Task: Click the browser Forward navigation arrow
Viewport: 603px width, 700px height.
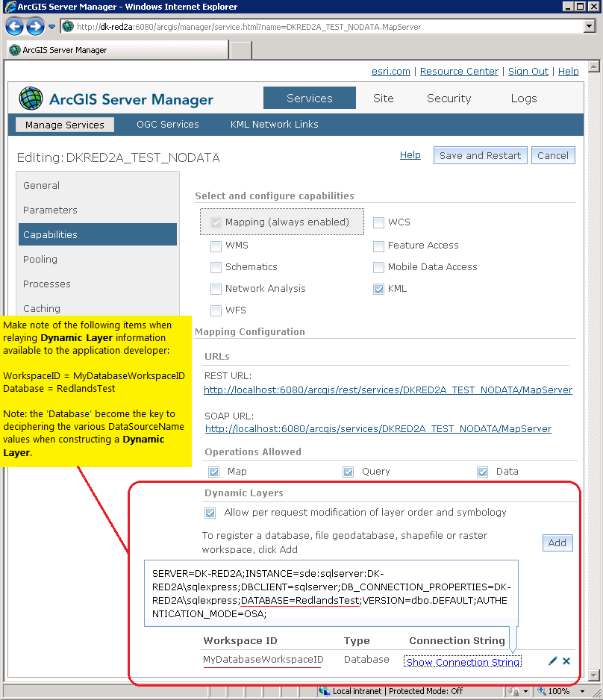Action: pyautogui.click(x=34, y=25)
